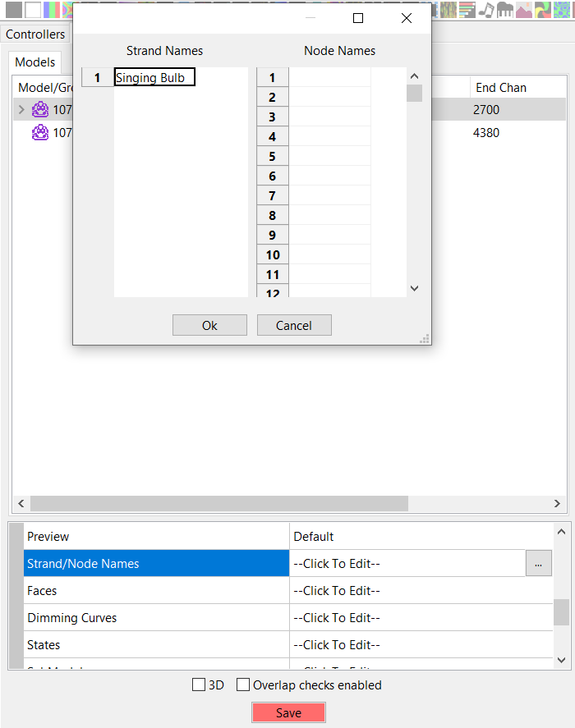Select the RGB striped effect icon
This screenshot has height=728, width=575.
(51, 10)
